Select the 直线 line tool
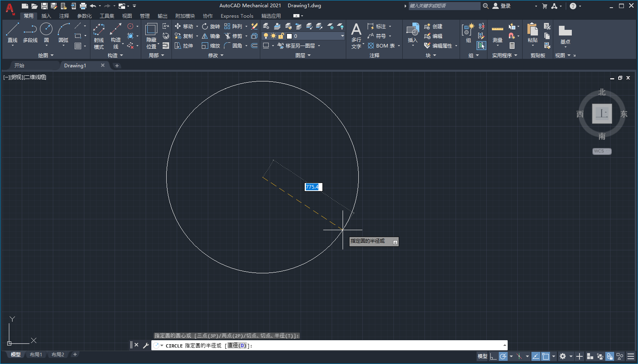The width and height of the screenshot is (638, 364). click(13, 33)
